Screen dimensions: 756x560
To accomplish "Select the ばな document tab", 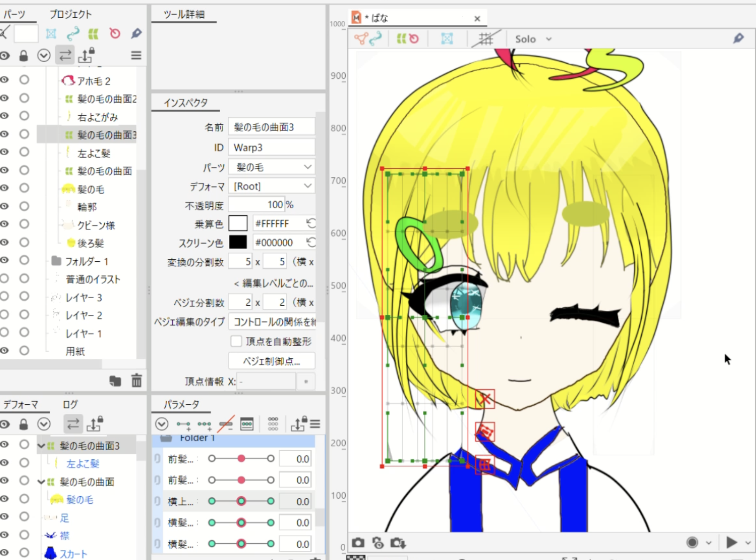I will 417,18.
